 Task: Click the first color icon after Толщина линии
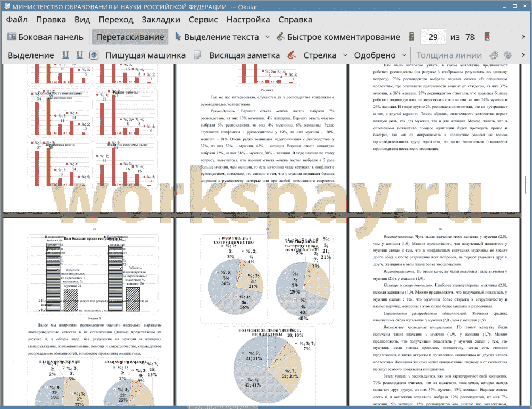pos(494,55)
